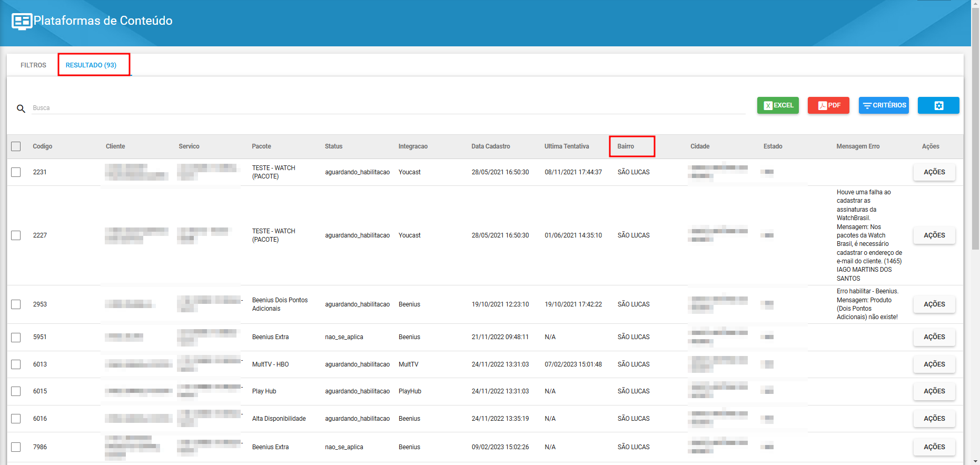
Task: Open AÇÕES menu for row 6013
Action: tap(934, 364)
